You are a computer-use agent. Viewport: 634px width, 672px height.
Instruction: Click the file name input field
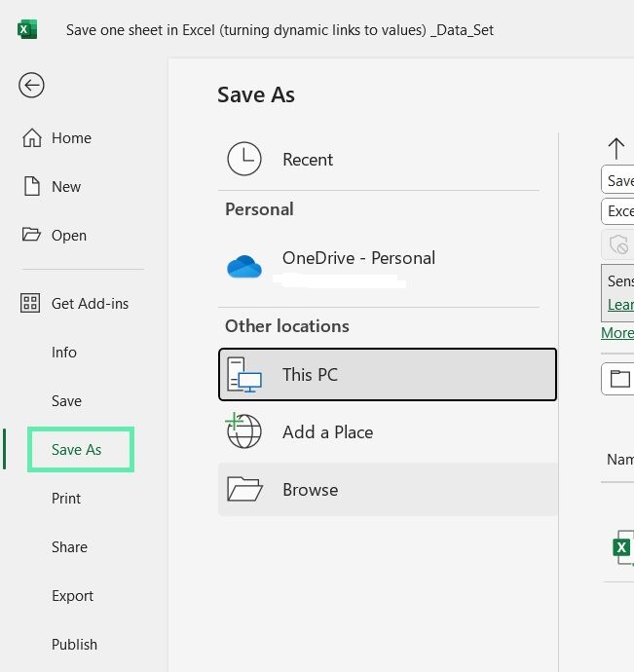tap(617, 180)
